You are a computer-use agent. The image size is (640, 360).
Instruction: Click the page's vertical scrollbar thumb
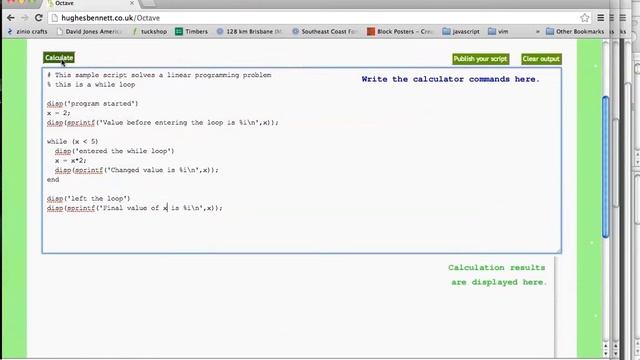(606, 167)
